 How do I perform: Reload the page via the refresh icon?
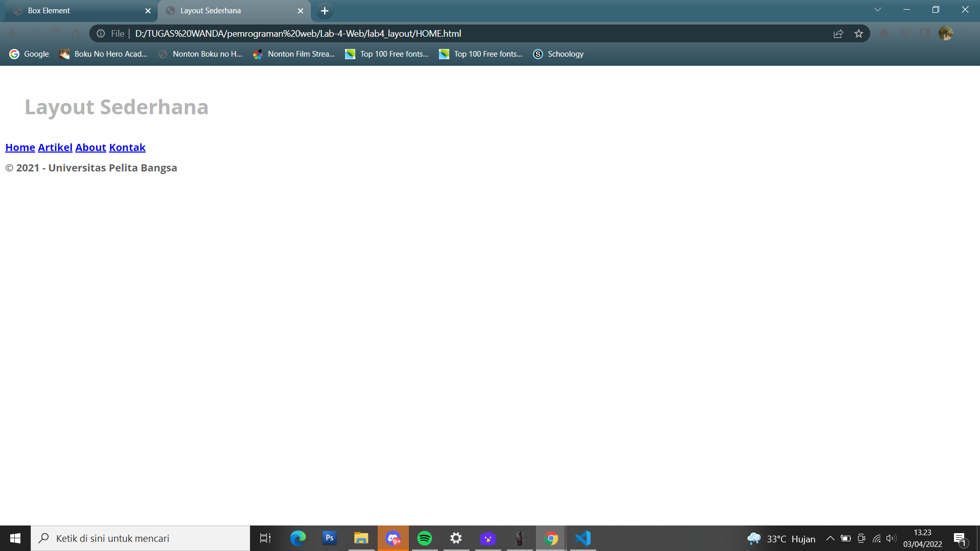point(55,33)
